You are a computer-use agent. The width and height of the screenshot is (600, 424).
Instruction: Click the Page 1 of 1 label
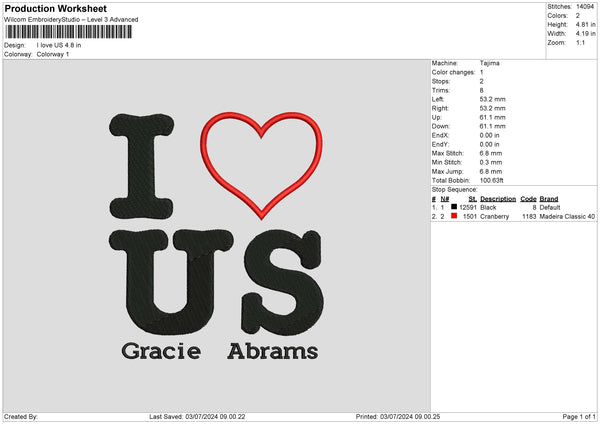(579, 416)
